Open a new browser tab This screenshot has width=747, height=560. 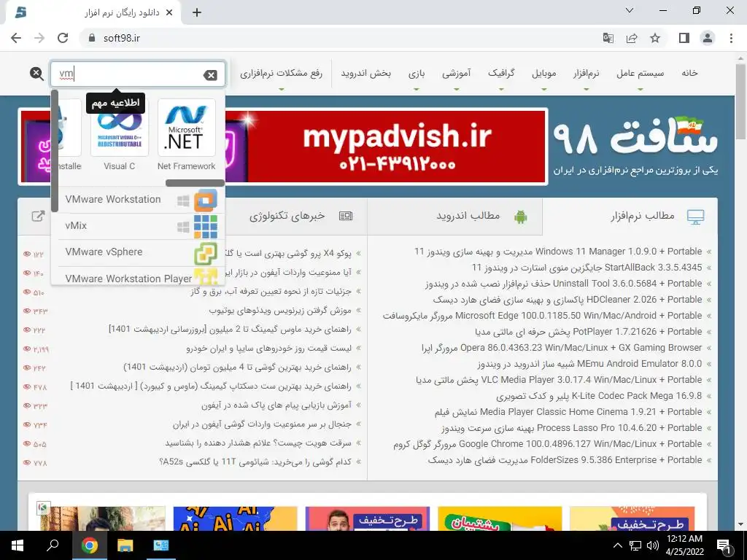coord(197,12)
